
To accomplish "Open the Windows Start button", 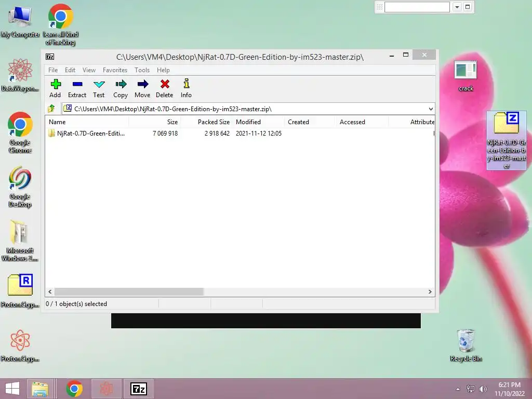I will [x=12, y=389].
